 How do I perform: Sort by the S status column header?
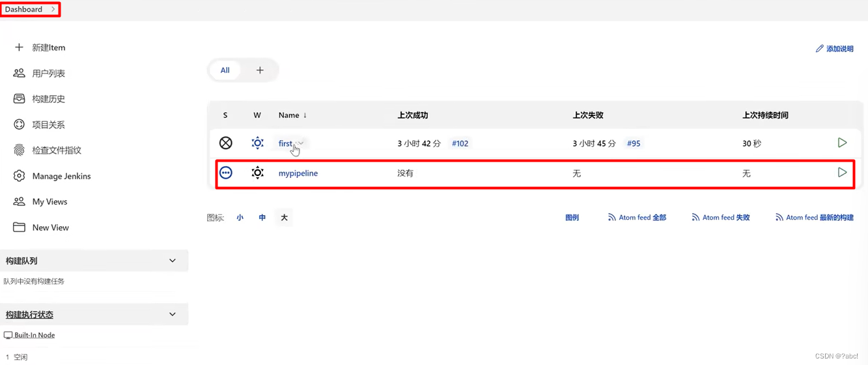(225, 115)
